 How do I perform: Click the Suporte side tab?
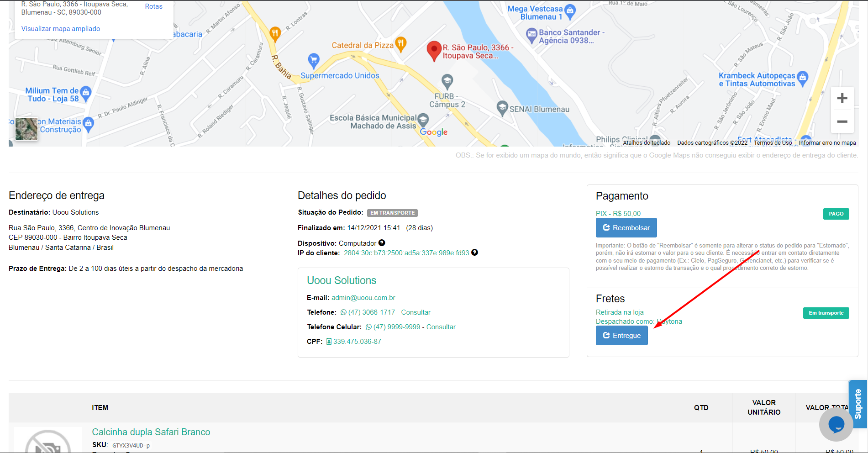(x=857, y=404)
